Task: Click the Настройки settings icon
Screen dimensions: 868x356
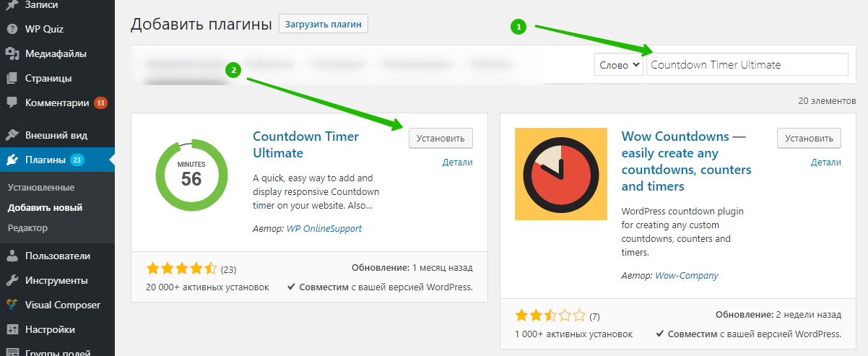Action: tap(12, 329)
